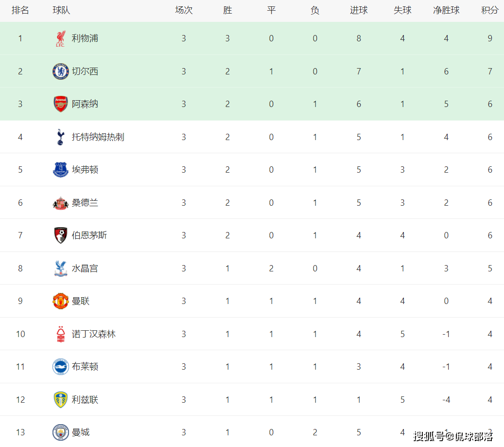This screenshot has height=447, width=504.
Task: Open the Leeds United crest
Action: click(60, 400)
